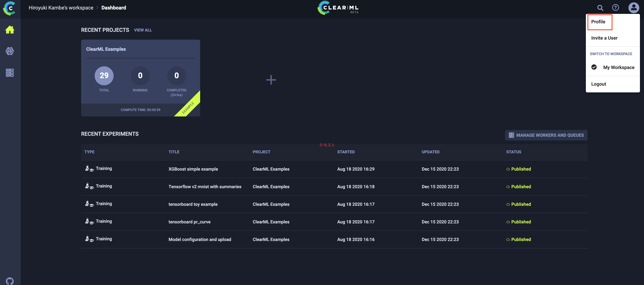
Task: Click Aug 18 2020 16:16 started date
Action: [355, 239]
